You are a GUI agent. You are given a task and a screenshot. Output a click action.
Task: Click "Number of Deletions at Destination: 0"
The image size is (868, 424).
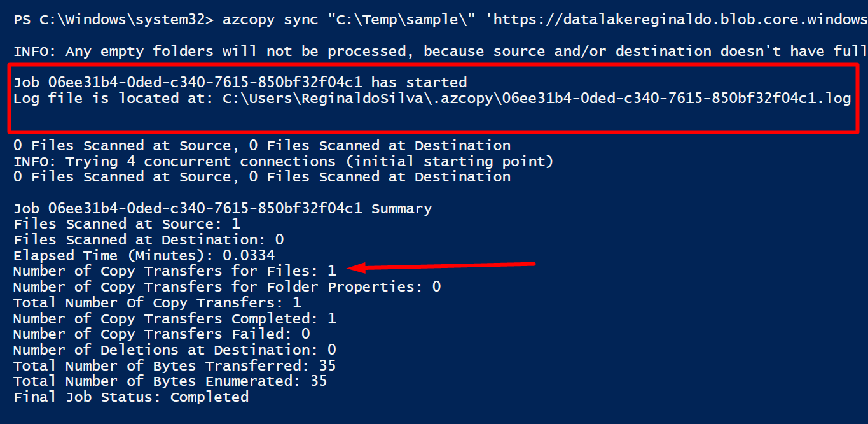point(174,350)
